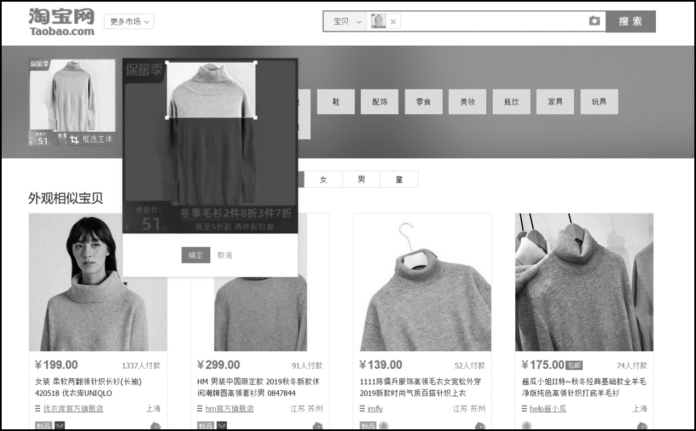Choose the 童 gender filter
696x431 pixels.
(x=399, y=180)
